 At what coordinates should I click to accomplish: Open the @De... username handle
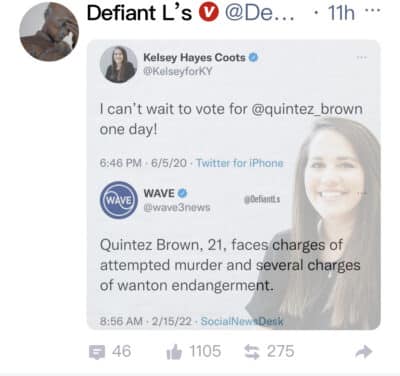pos(259,13)
